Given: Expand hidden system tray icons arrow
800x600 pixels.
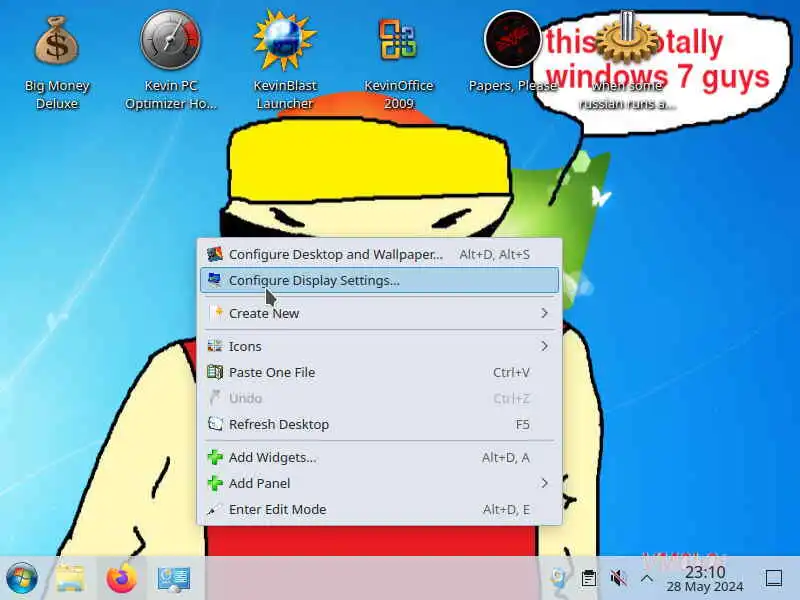Looking at the screenshot, I should (x=647, y=579).
